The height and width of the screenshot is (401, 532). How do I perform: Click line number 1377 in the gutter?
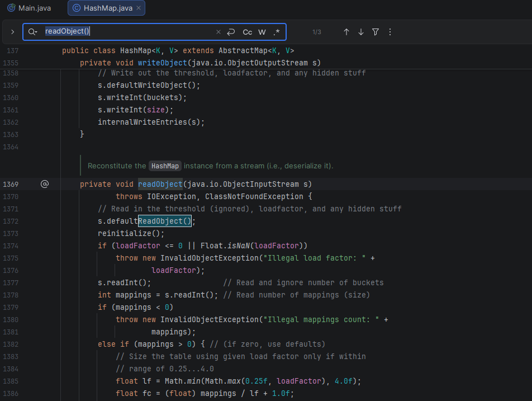tap(11, 282)
